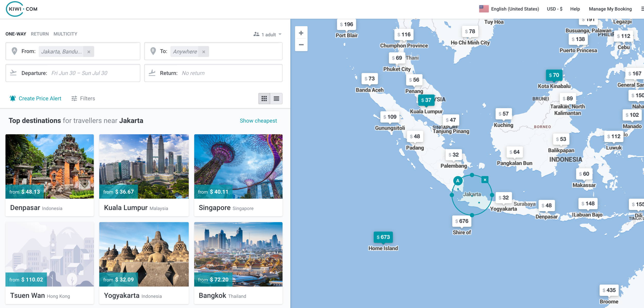
Task: Open the Singapore destination card
Action: click(238, 175)
